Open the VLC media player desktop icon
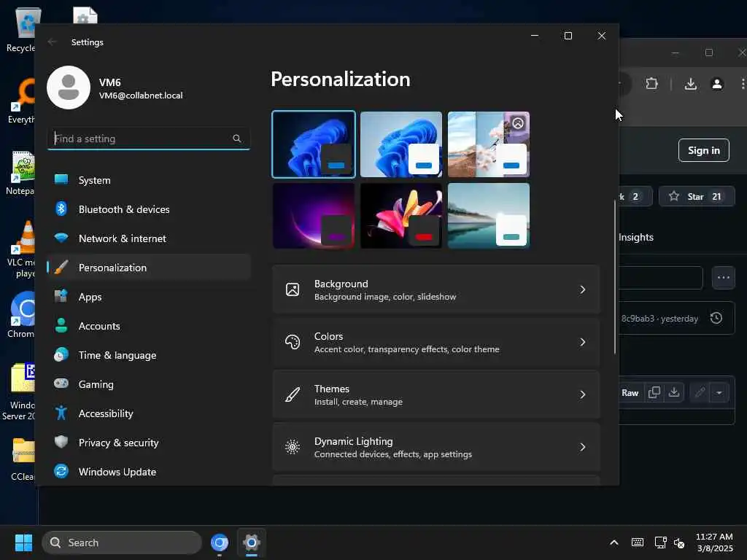 point(23,249)
